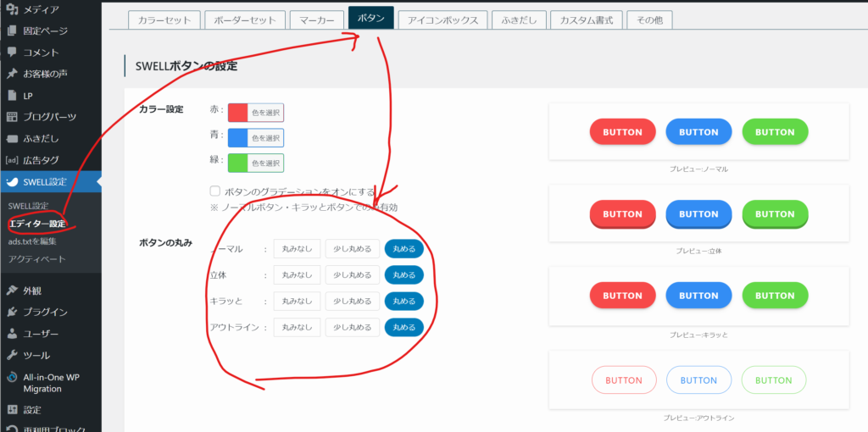This screenshot has height=432, width=868.
Task: Open コメント via its speech bubble icon
Action: click(12, 53)
